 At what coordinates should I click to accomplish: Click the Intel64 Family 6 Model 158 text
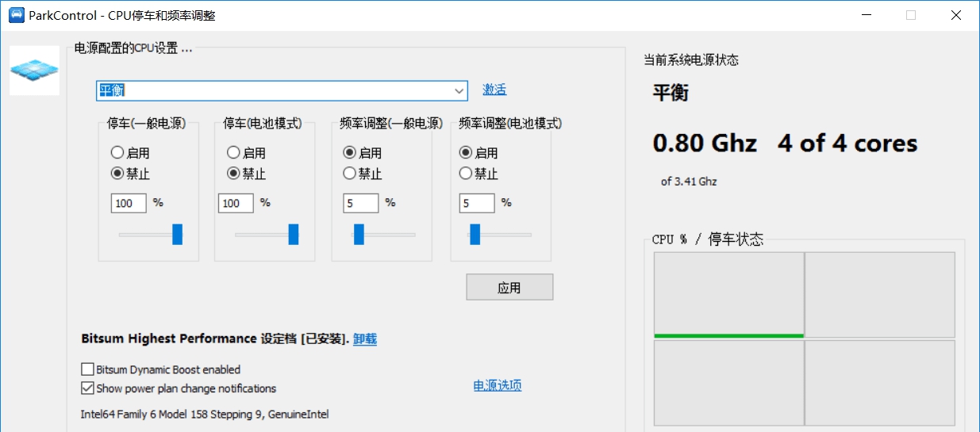205,414
